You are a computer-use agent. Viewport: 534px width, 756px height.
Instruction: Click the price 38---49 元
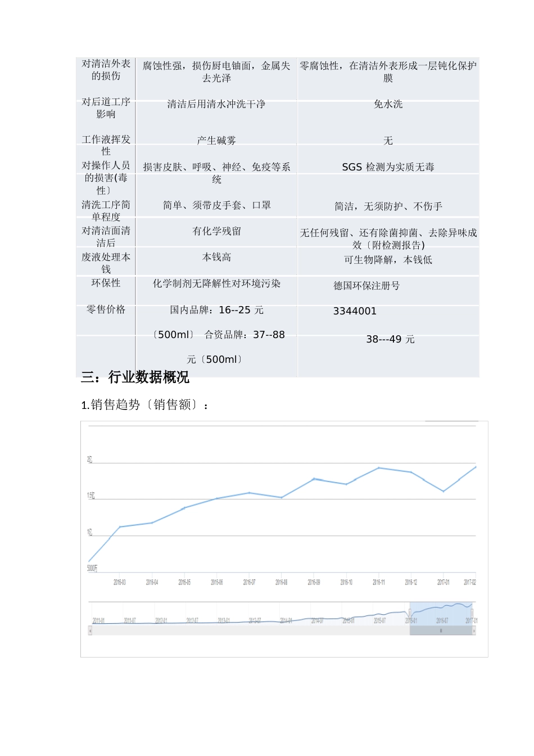[x=390, y=339]
